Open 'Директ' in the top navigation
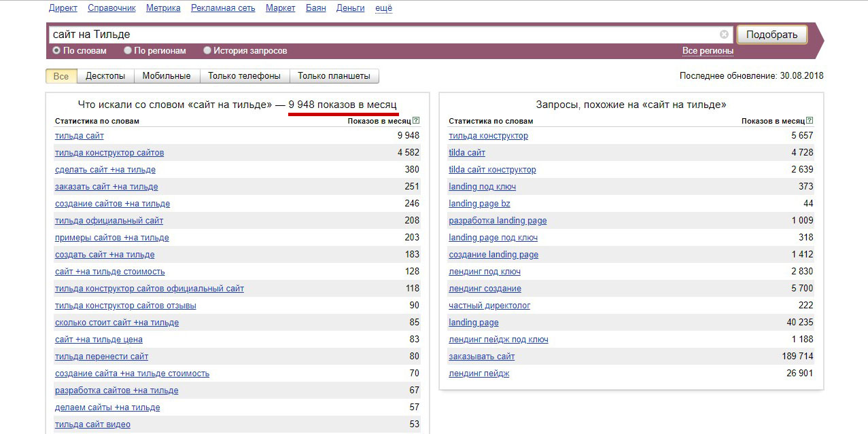 coord(63,8)
